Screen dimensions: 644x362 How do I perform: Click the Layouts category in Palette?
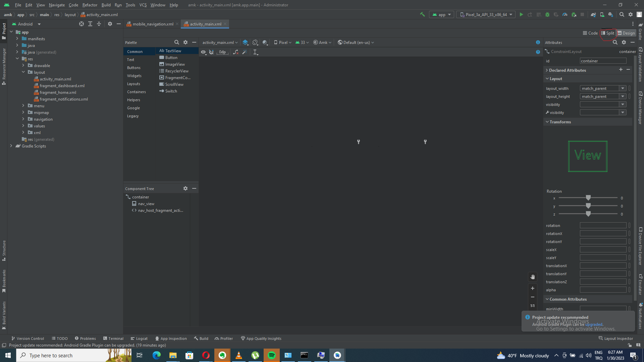pyautogui.click(x=133, y=83)
